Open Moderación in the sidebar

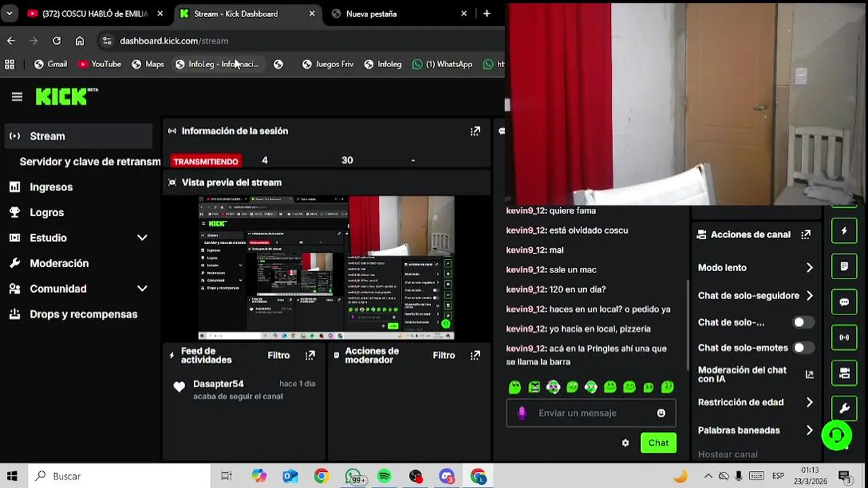coord(59,263)
